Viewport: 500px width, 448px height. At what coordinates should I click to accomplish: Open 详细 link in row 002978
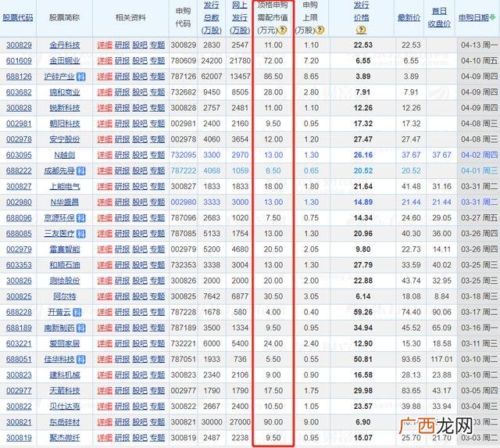tap(105, 139)
